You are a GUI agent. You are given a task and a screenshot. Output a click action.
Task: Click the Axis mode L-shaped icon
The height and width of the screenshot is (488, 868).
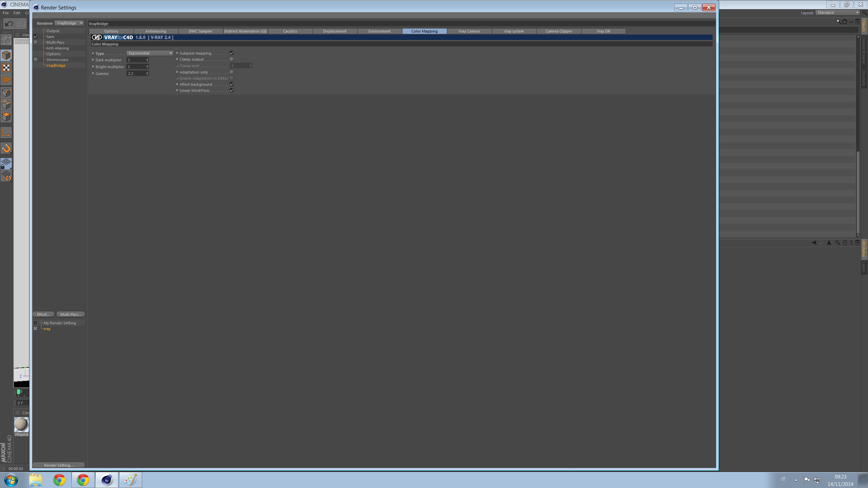(6, 133)
